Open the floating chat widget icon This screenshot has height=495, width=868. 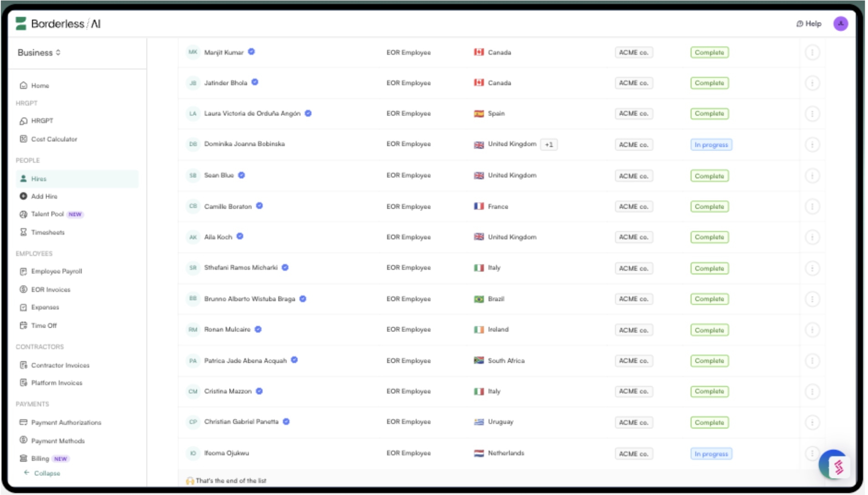click(x=834, y=465)
